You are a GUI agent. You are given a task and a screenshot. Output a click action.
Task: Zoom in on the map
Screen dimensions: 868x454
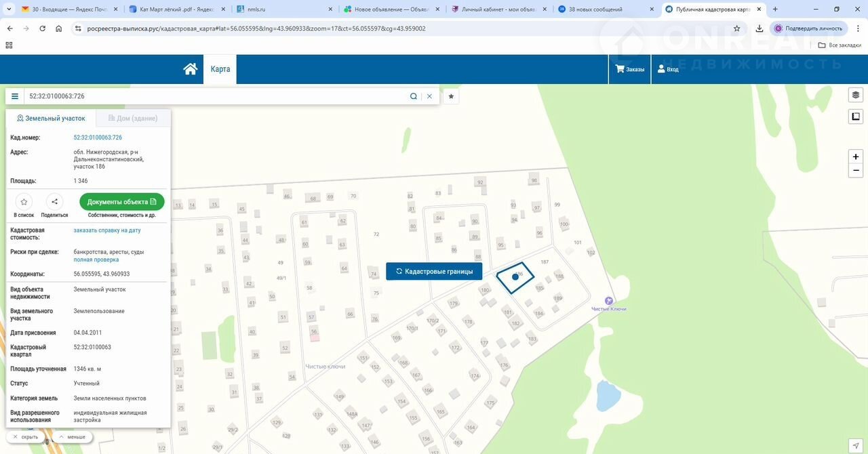[x=856, y=157]
